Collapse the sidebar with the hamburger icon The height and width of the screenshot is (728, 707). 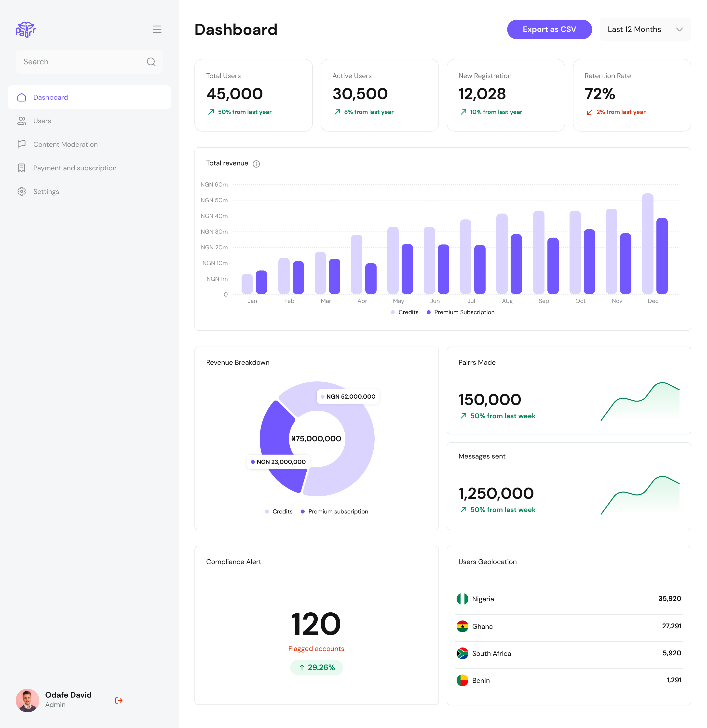[x=157, y=29]
